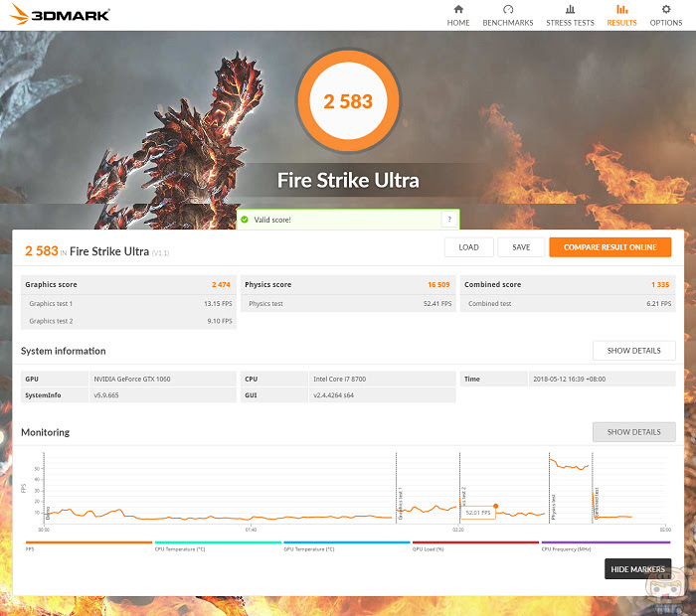Screen dimensions: 696x616
Task: Click the 52.01 FPS tooltip on chart
Action: [478, 513]
